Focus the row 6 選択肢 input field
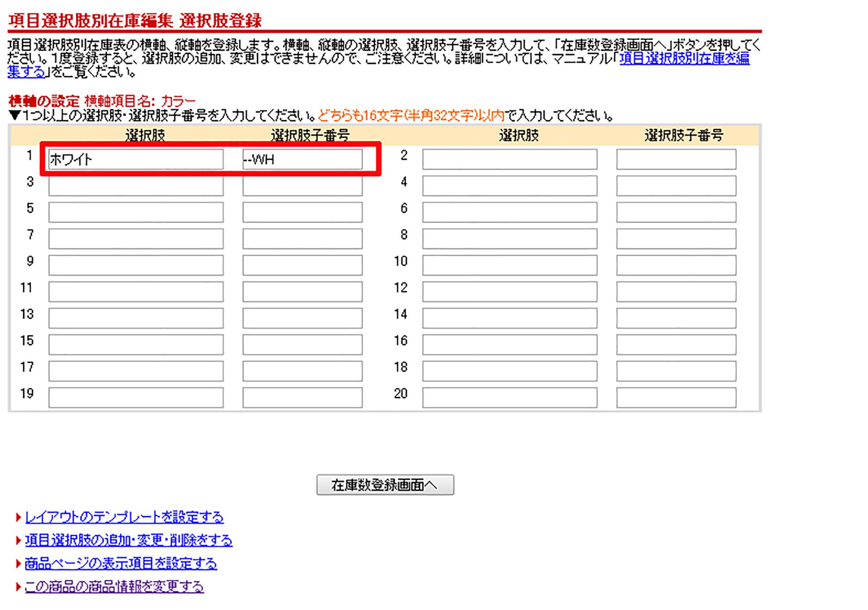 (x=510, y=212)
